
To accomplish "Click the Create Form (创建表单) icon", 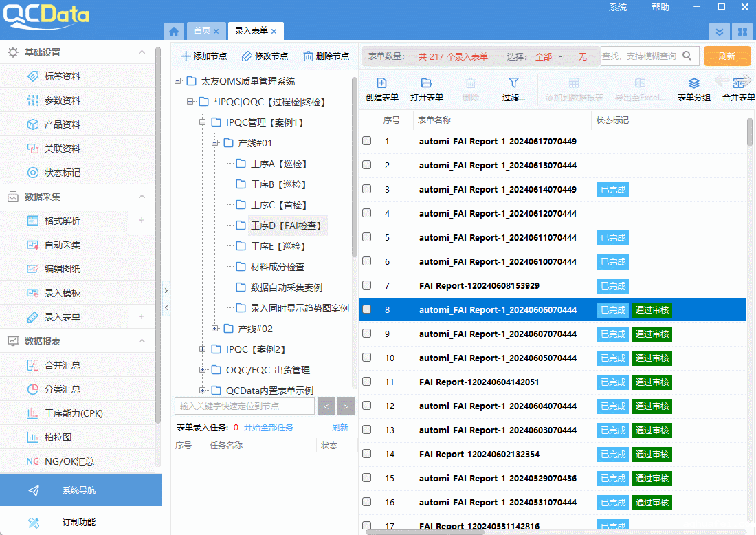I will (x=382, y=83).
